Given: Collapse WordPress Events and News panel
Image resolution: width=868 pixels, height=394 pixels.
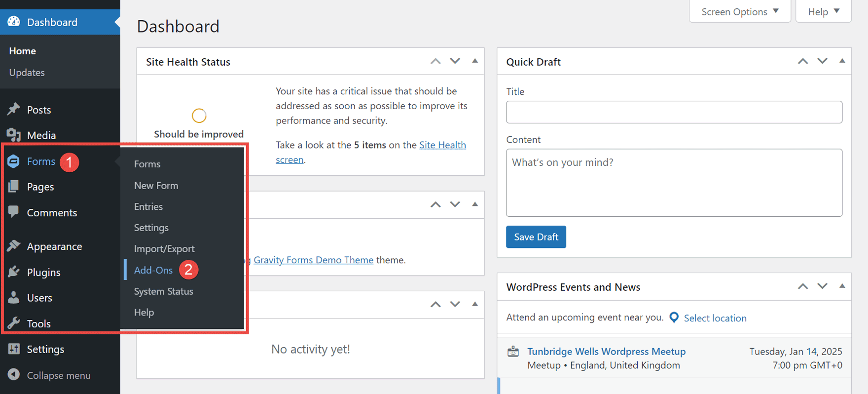Looking at the screenshot, I should (x=842, y=286).
